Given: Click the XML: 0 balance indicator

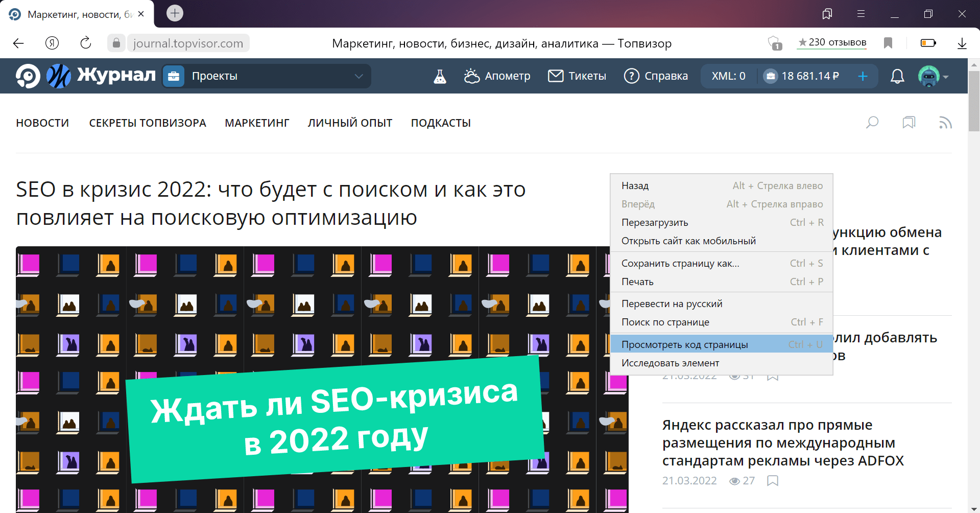Looking at the screenshot, I should [x=728, y=76].
